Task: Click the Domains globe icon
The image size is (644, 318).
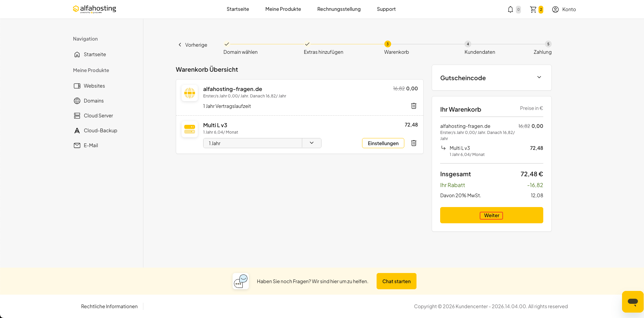Action: click(77, 101)
